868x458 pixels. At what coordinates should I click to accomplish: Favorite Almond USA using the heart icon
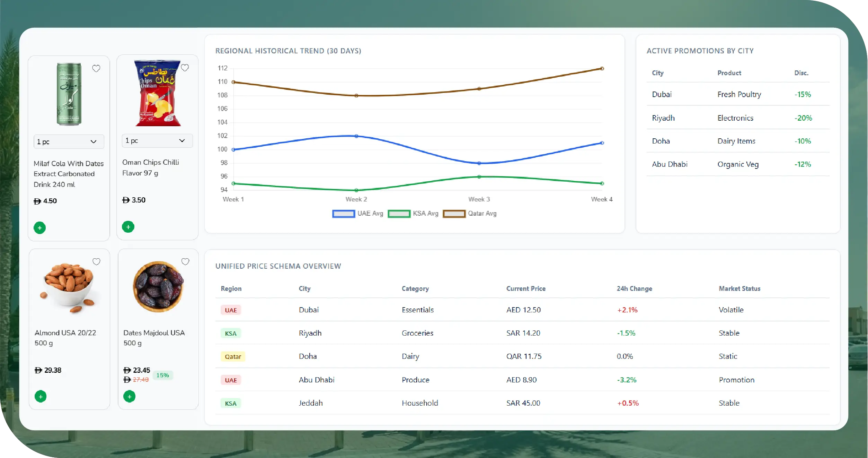point(96,261)
